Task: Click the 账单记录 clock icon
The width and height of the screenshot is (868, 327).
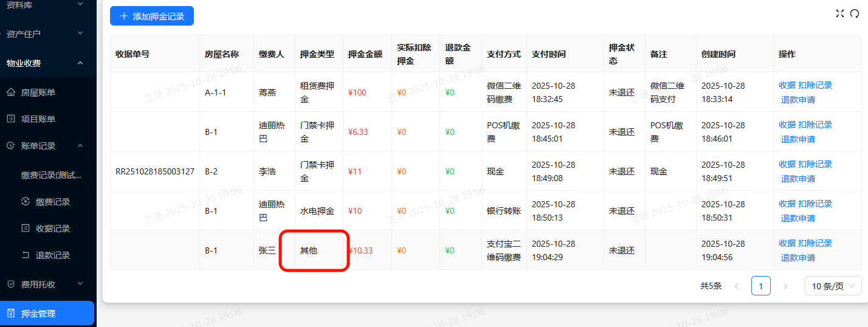Action: (x=11, y=146)
